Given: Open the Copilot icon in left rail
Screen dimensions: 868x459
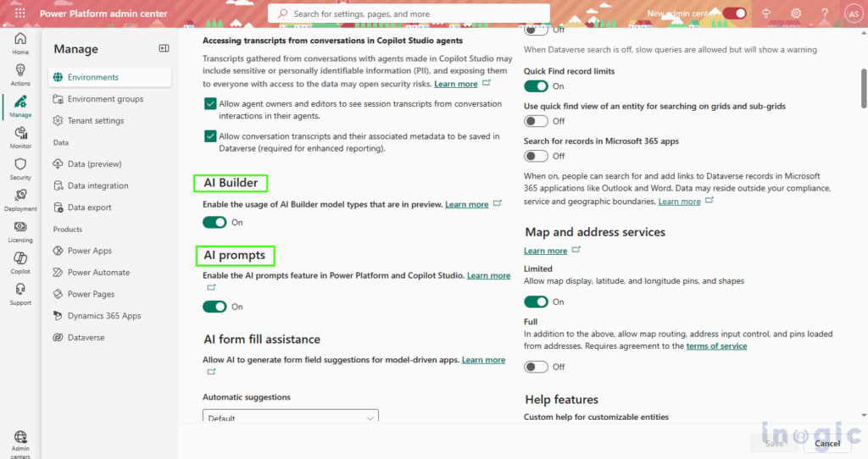Looking at the screenshot, I should pos(20,262).
